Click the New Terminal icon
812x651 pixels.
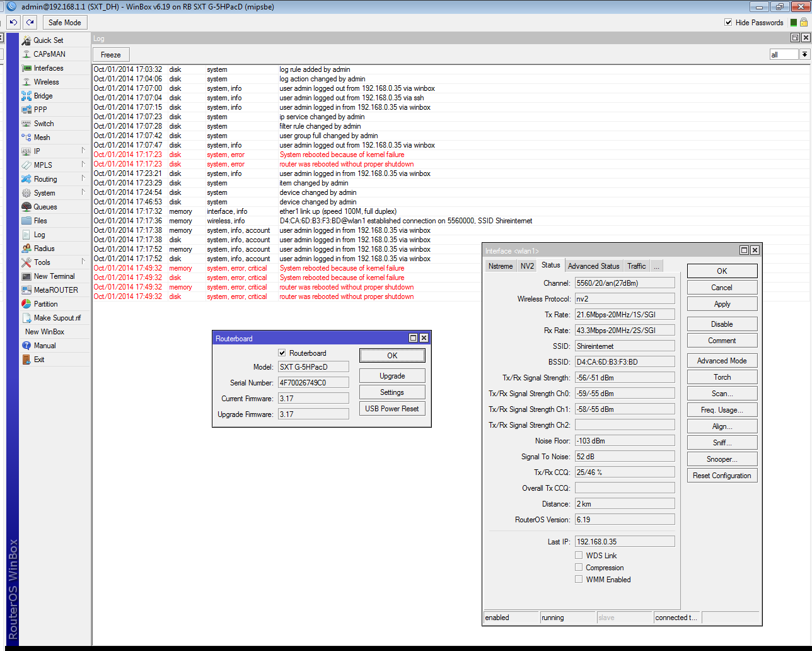(26, 276)
